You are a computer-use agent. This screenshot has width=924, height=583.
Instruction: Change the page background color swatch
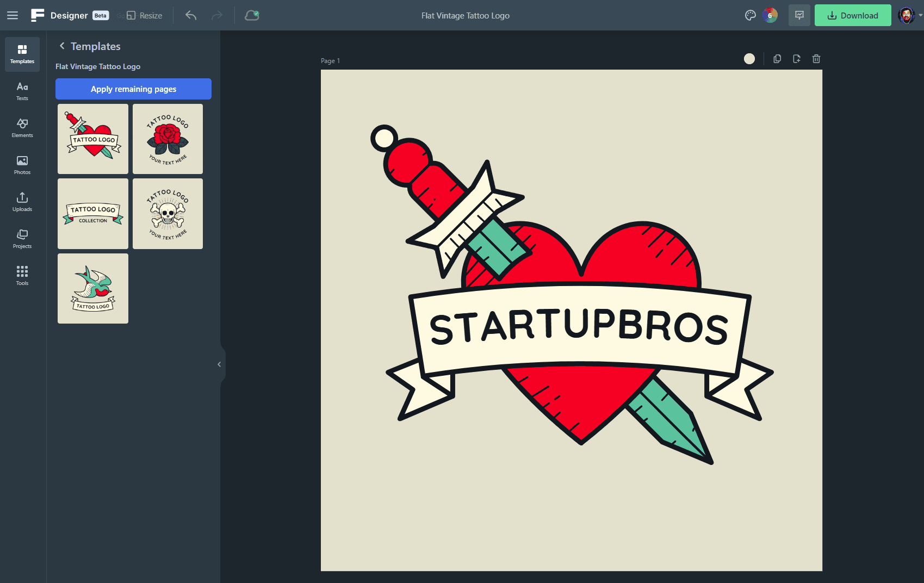pyautogui.click(x=749, y=59)
